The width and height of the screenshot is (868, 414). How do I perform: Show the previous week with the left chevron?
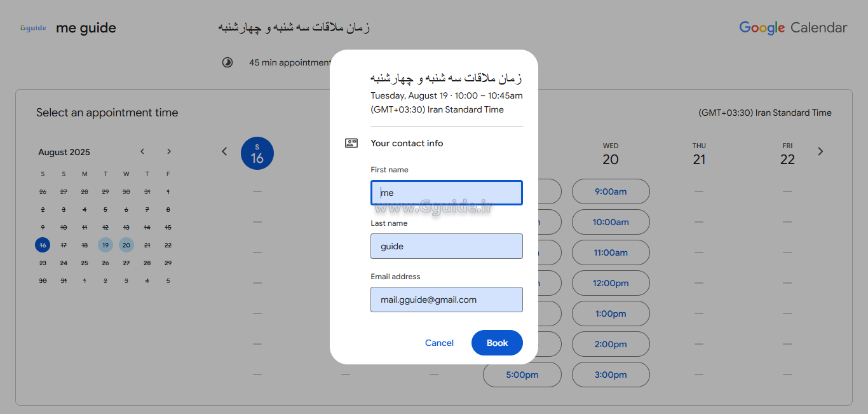point(224,151)
